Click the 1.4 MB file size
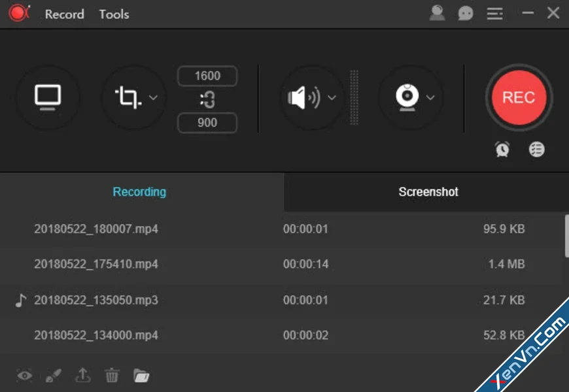The height and width of the screenshot is (392, 569). tap(507, 264)
